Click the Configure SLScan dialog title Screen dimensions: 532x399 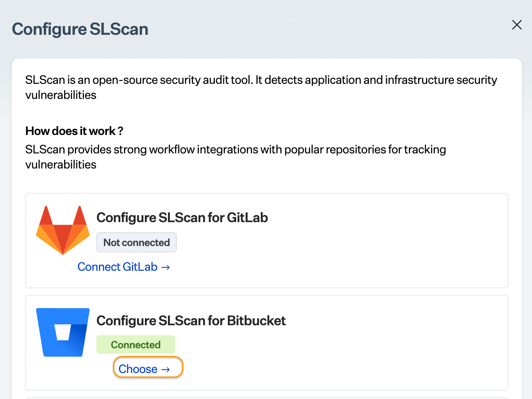(x=80, y=29)
